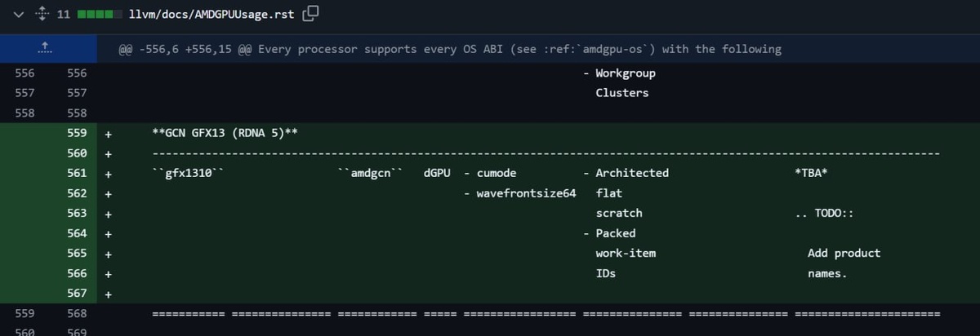Select added line number 561

[77, 173]
